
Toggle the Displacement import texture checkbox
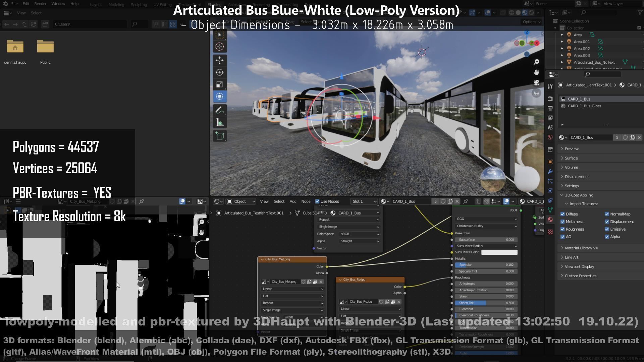point(607,222)
